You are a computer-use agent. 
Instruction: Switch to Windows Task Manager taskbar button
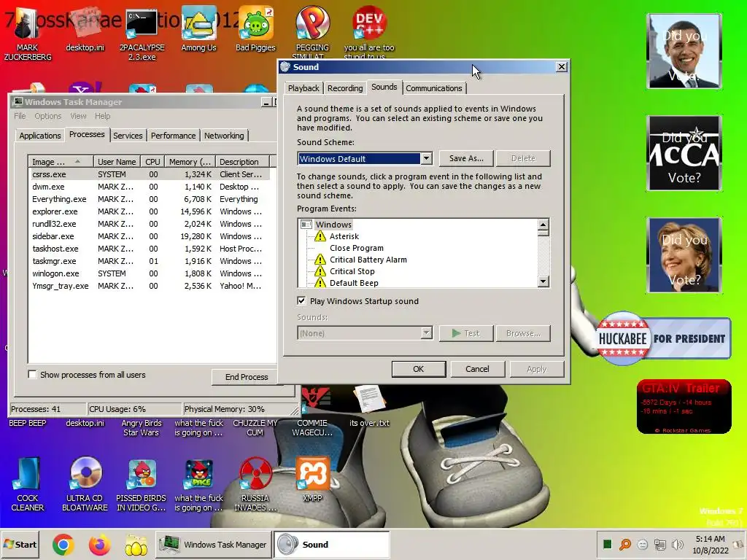pyautogui.click(x=214, y=544)
